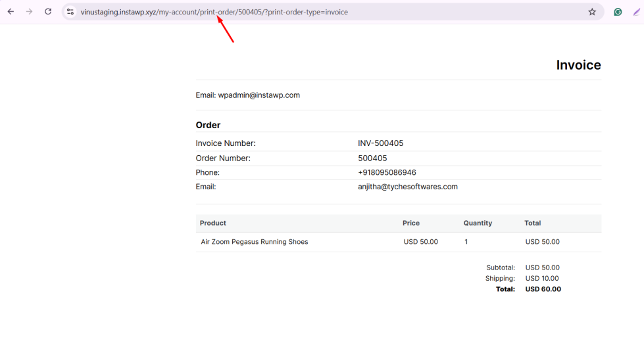Open the Grammarly extension icon
This screenshot has height=353, width=644.
[618, 12]
